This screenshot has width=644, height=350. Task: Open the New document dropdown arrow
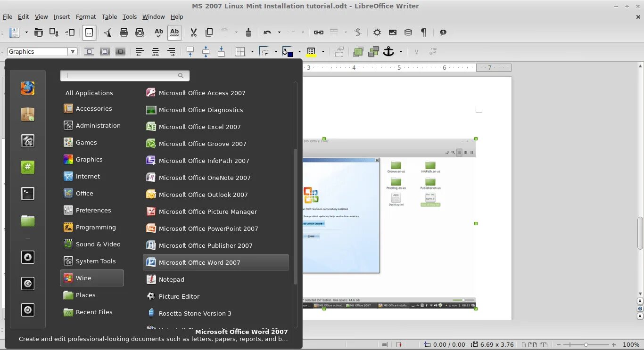click(x=26, y=33)
